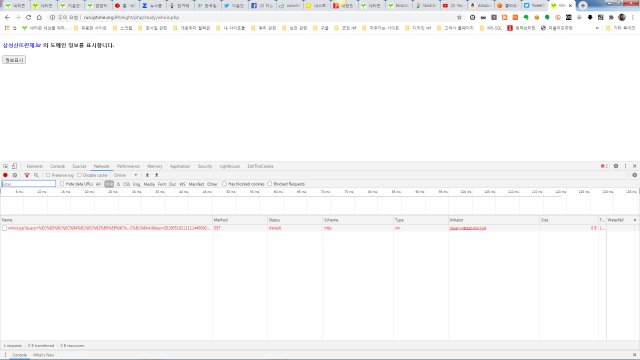
Task: Filter requests by Img type
Action: (x=136, y=184)
